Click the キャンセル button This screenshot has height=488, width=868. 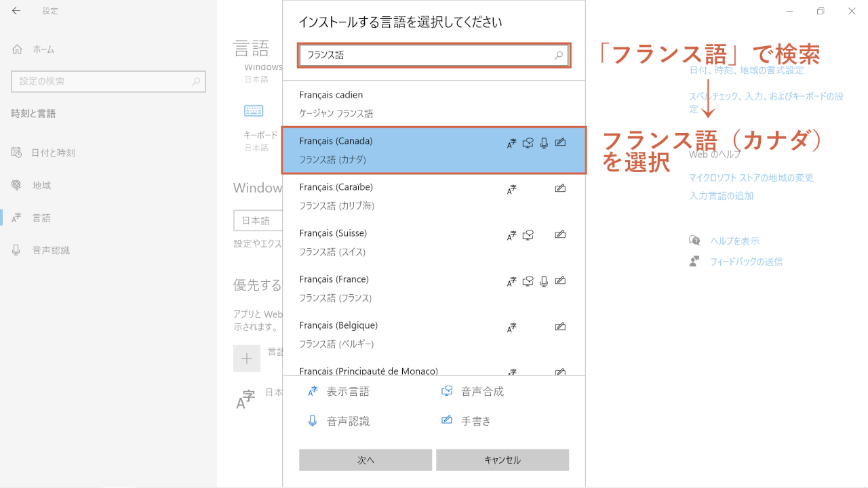click(x=502, y=460)
